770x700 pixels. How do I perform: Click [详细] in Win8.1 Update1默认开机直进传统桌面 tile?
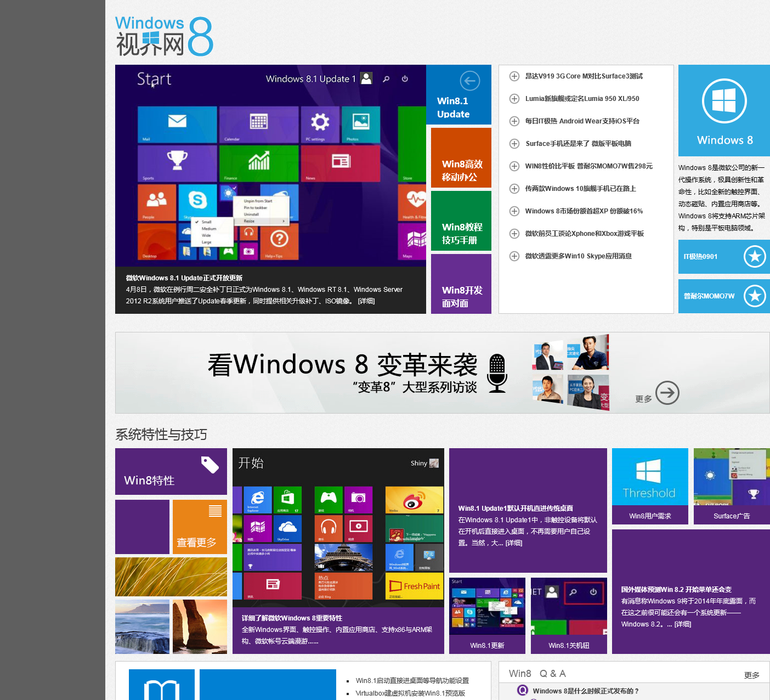tap(514, 543)
